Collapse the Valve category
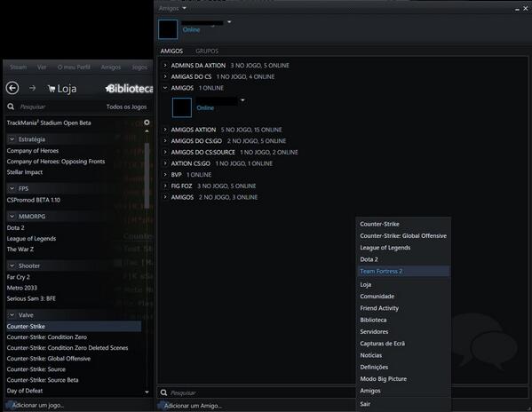The height and width of the screenshot is (412, 532). [12, 315]
